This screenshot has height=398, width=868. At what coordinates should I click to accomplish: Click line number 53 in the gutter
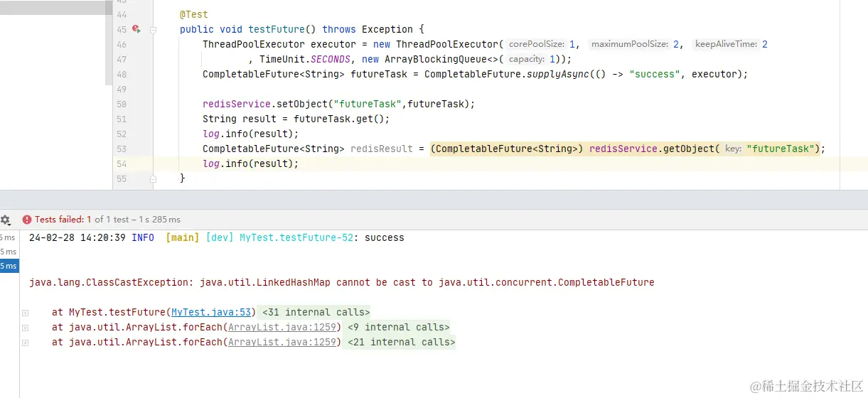tap(121, 149)
